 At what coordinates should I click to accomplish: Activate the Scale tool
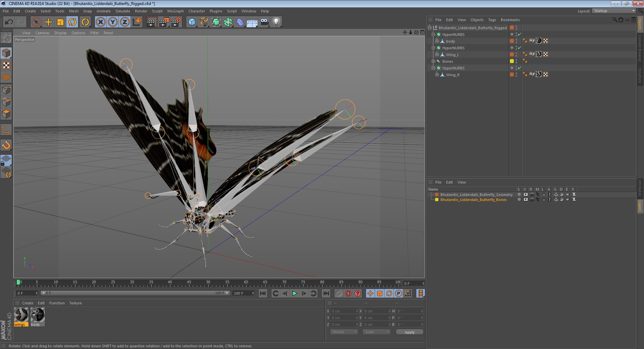[60, 22]
